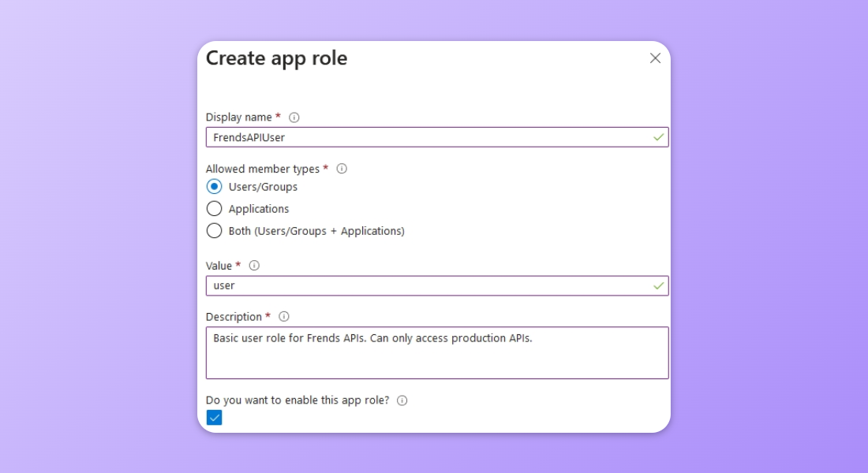This screenshot has height=473, width=868.
Task: Click the validation checkmark in Value field
Action: coord(658,286)
